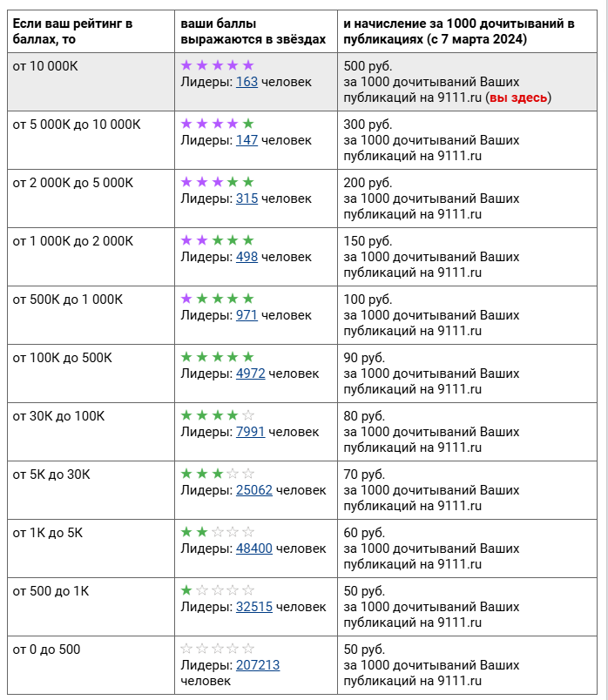Click the empty star in 7991 leaders row
This screenshot has height=700, width=608.
point(248,415)
